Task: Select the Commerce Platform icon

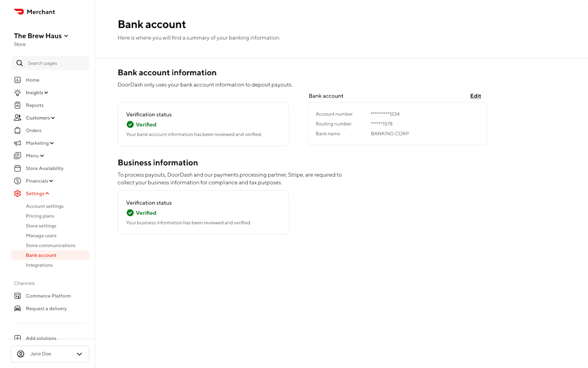Action: click(18, 296)
